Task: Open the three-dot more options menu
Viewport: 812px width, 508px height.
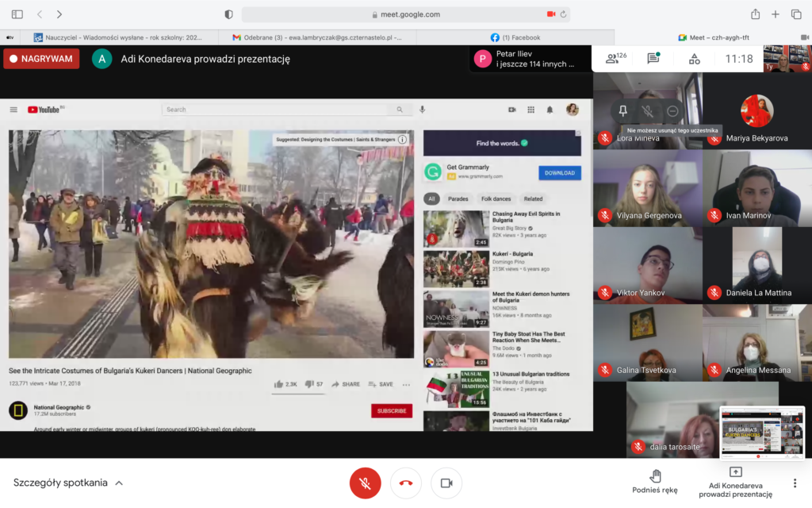Action: [795, 483]
